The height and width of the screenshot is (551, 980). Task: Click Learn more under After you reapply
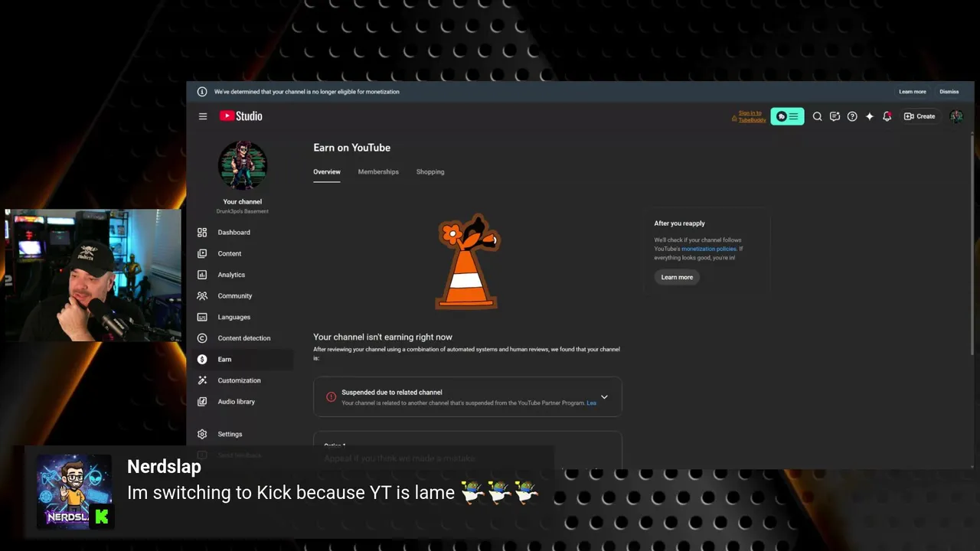click(x=677, y=277)
